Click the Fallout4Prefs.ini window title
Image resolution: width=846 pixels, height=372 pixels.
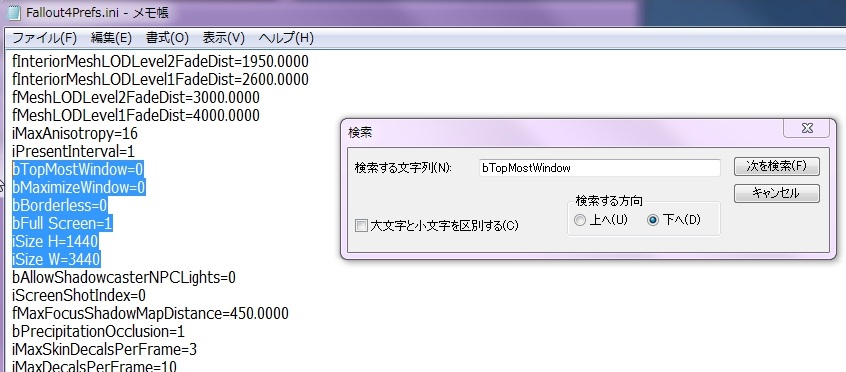97,12
